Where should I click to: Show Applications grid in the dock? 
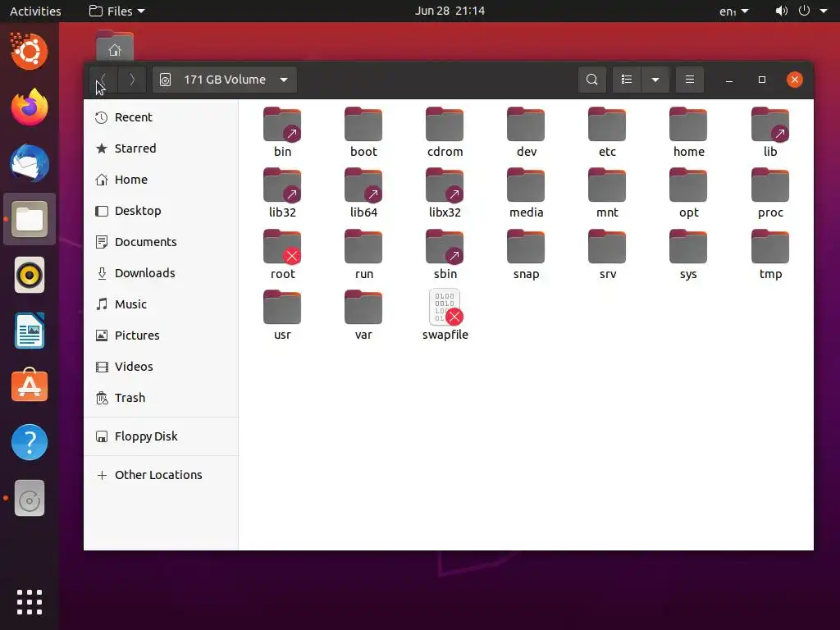click(30, 602)
